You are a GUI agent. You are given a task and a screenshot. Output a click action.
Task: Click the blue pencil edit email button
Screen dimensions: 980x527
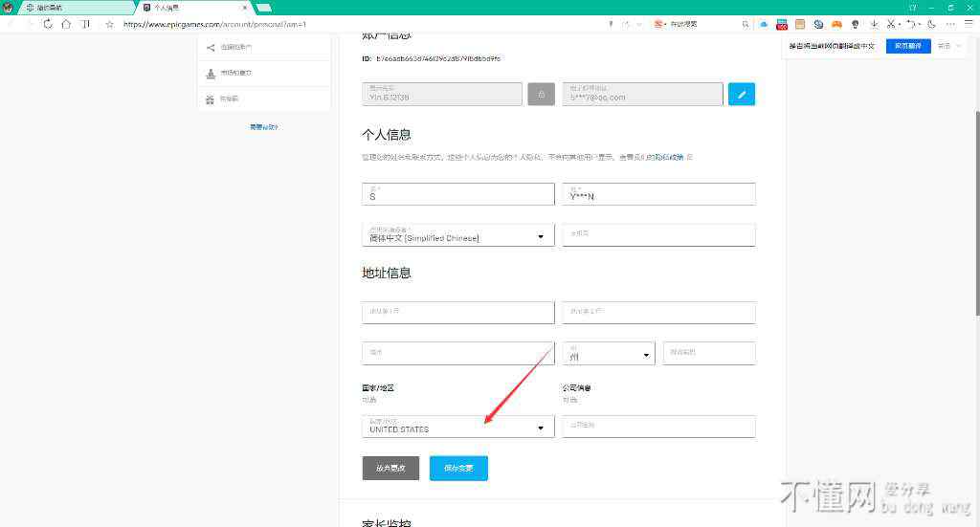pos(742,94)
